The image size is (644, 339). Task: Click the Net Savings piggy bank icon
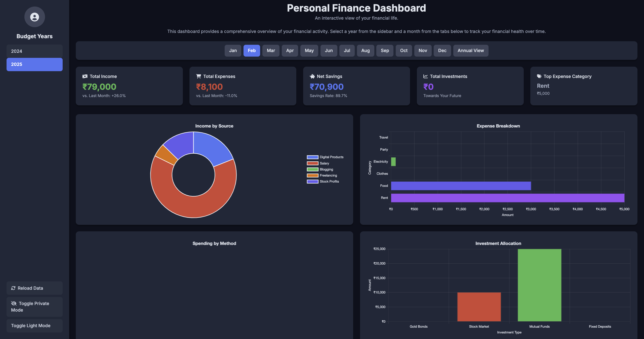pos(312,76)
